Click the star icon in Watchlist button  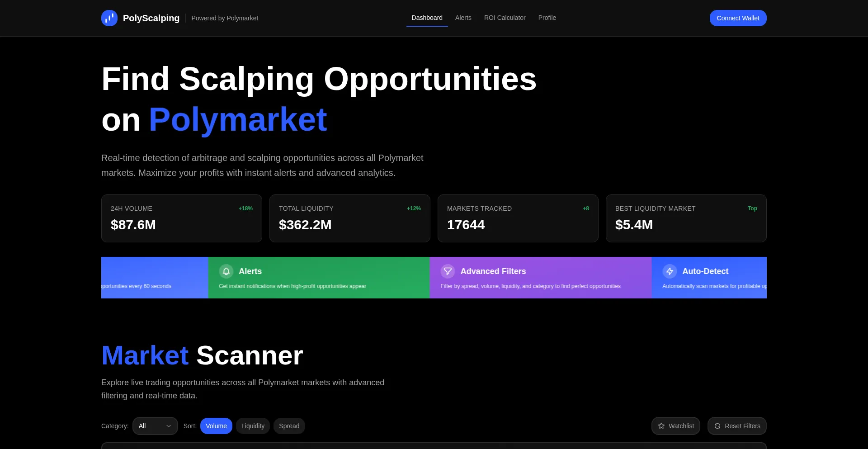tap(661, 426)
